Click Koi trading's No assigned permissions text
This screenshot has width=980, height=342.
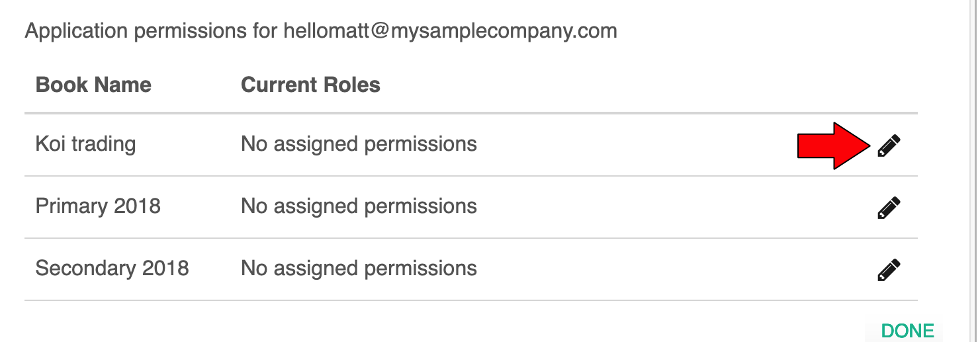pyautogui.click(x=359, y=144)
